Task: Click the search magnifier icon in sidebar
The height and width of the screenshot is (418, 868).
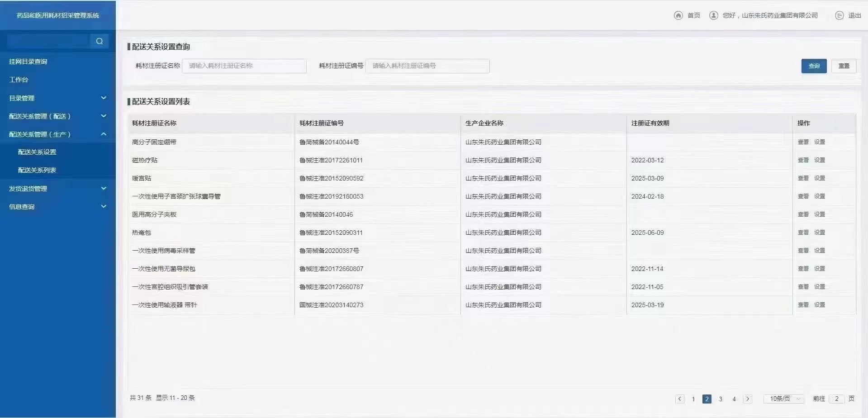Action: [99, 41]
